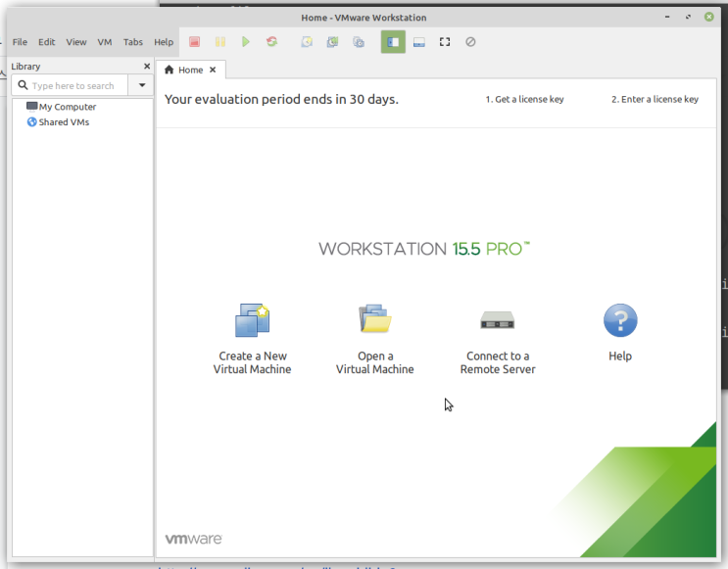Select My Computer in the library
The height and width of the screenshot is (569, 728).
[62, 107]
